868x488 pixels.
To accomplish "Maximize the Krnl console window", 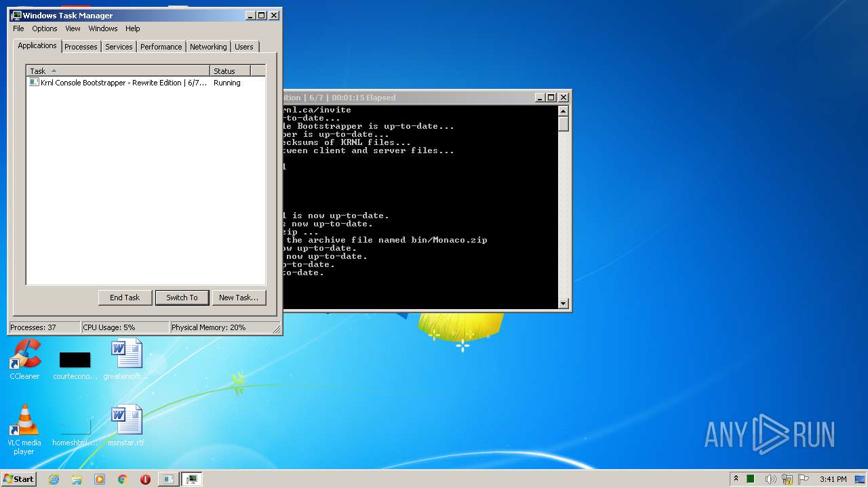I will pos(551,97).
